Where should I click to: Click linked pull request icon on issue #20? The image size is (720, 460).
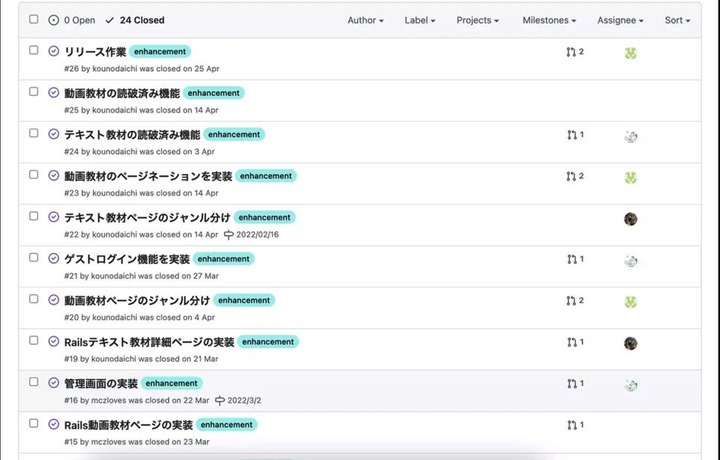coord(571,300)
